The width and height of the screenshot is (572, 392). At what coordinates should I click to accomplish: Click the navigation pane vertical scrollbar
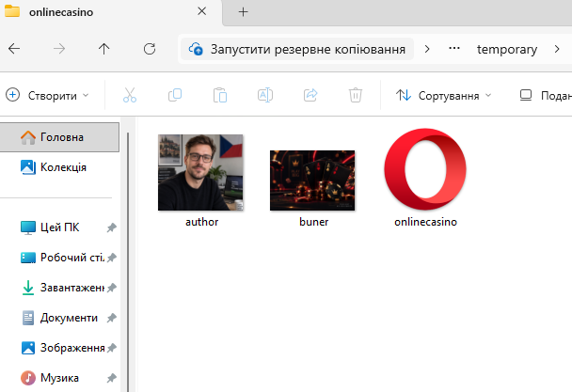[x=128, y=262]
